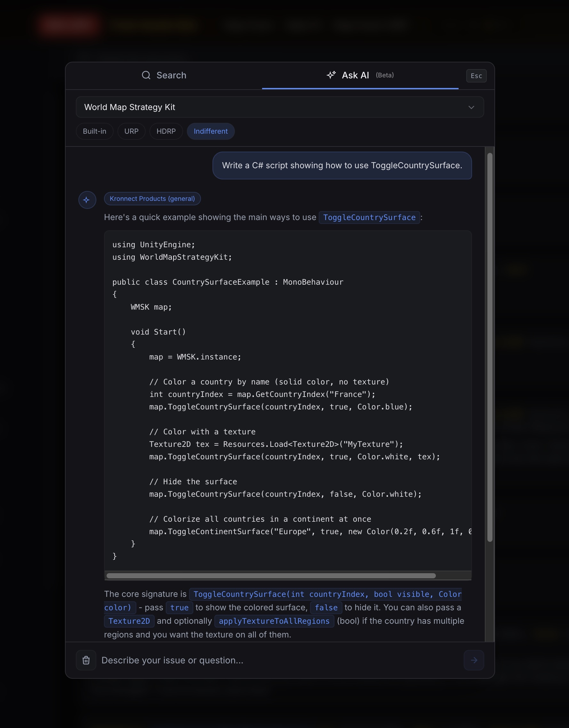
Task: Click the ToggleCountrySurface inline code chip
Action: click(x=370, y=217)
